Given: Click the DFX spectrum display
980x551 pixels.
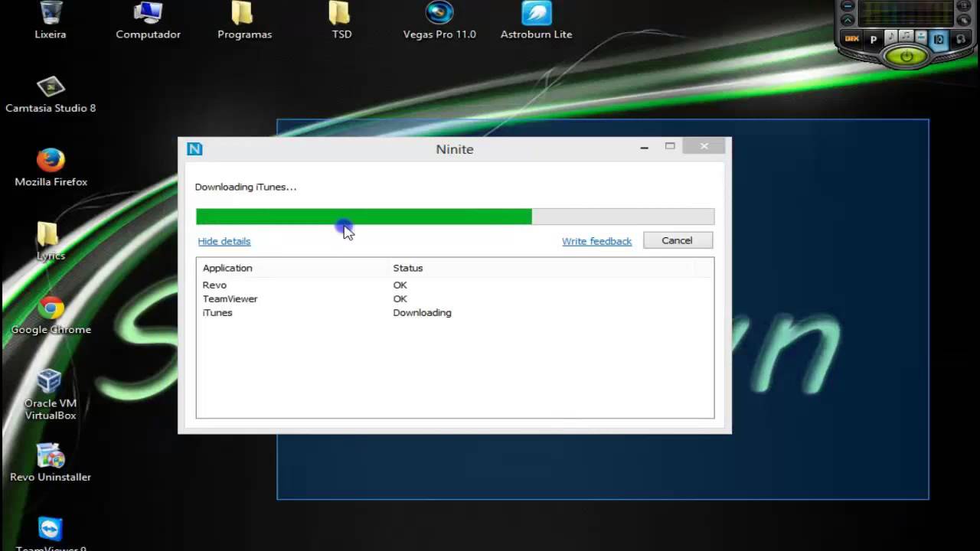Looking at the screenshot, I should (x=906, y=12).
